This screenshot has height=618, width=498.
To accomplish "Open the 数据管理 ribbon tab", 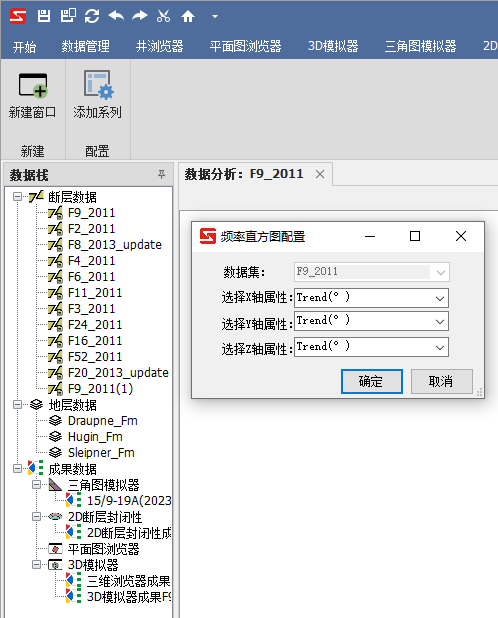I will click(x=85, y=47).
